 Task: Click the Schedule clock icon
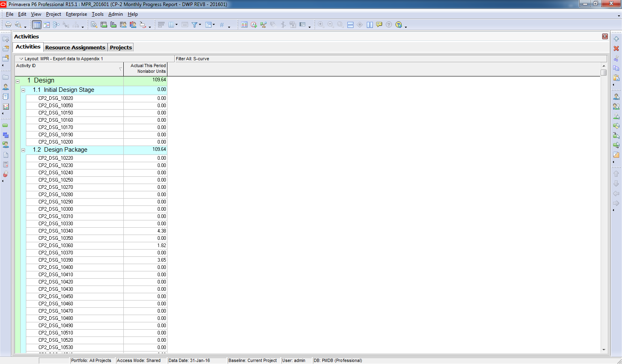point(254,25)
